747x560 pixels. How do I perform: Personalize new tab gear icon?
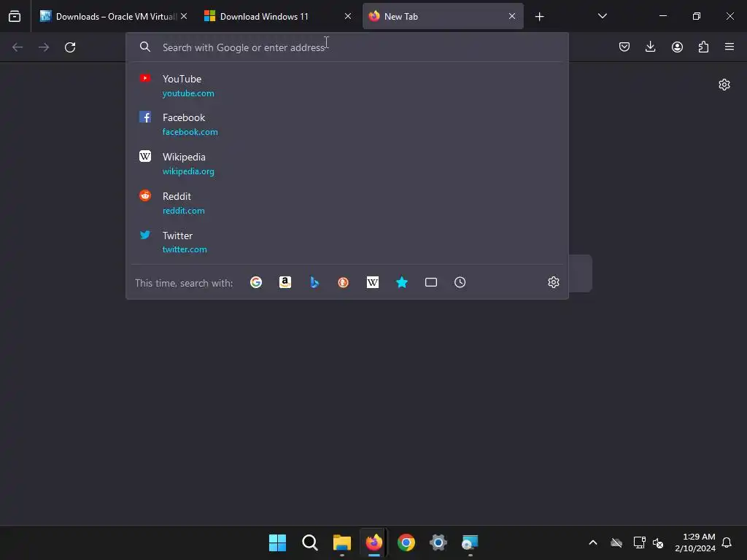click(724, 85)
